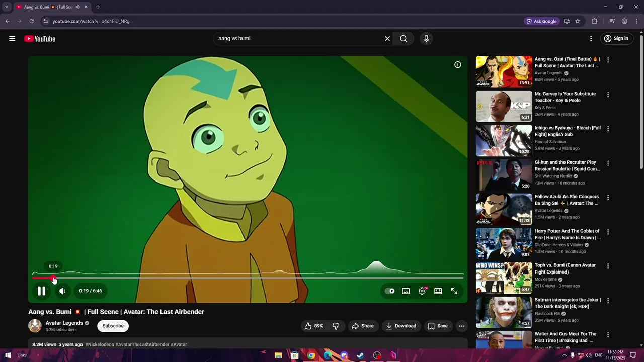The image size is (644, 362).
Task: Open the Chrome three-dot menu
Action: [x=636, y=21]
